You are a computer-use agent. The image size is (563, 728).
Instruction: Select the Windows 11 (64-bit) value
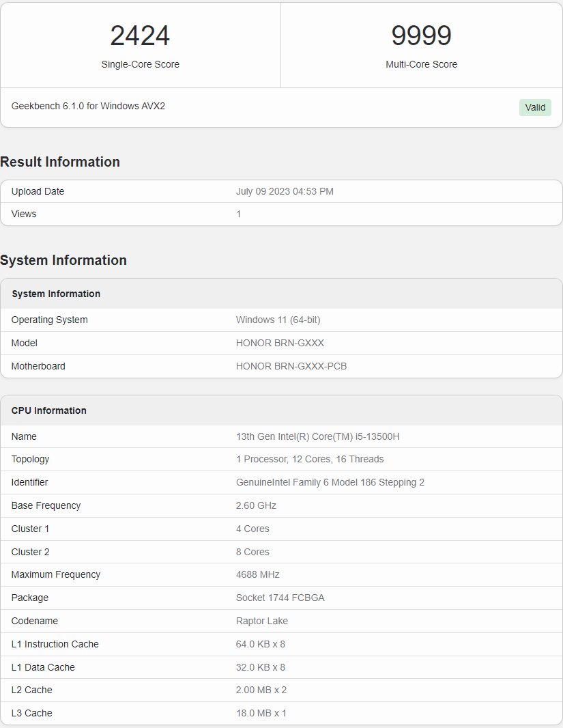pyautogui.click(x=278, y=320)
